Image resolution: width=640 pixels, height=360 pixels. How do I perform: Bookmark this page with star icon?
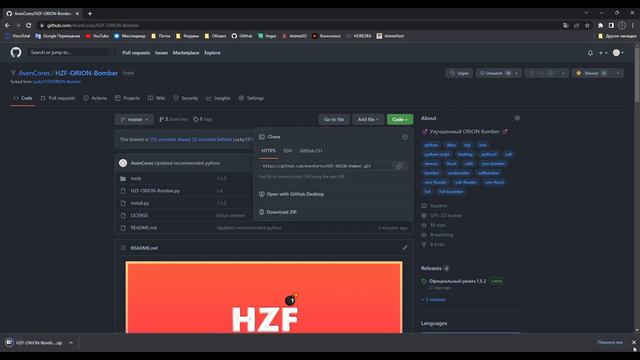coord(587,25)
